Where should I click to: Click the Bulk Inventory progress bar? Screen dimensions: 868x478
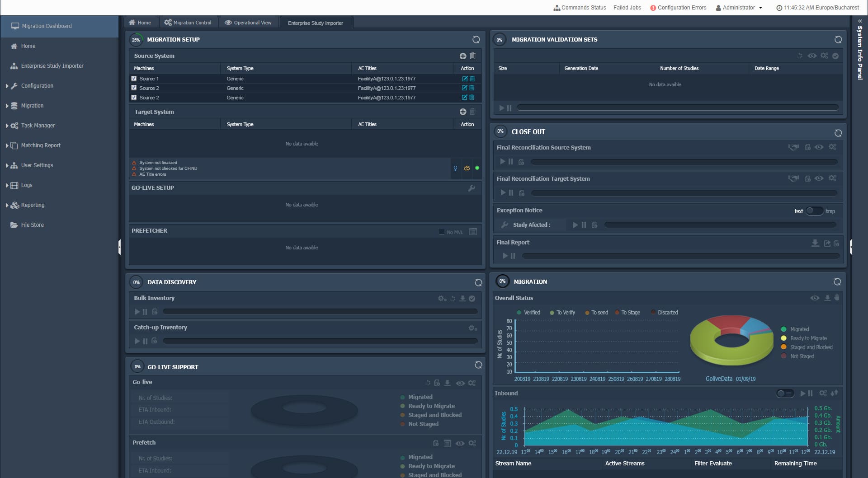pos(320,312)
